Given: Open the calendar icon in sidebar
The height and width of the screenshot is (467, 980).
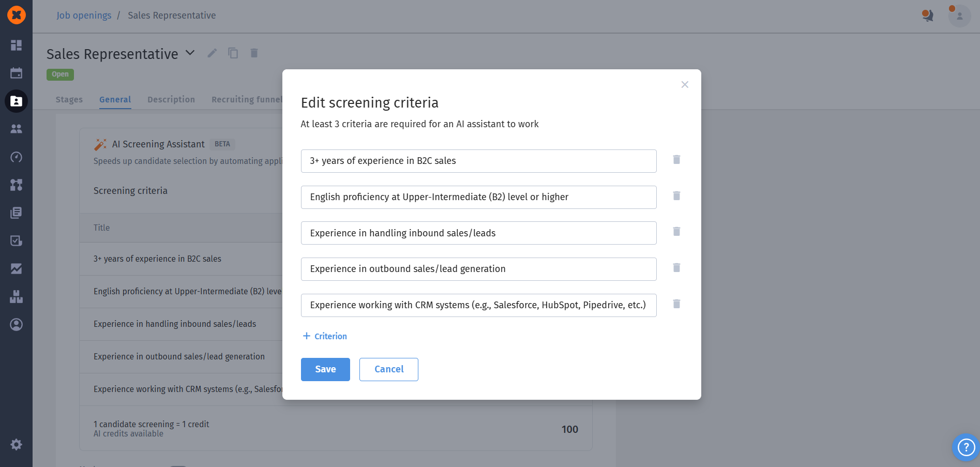Looking at the screenshot, I should point(16,73).
